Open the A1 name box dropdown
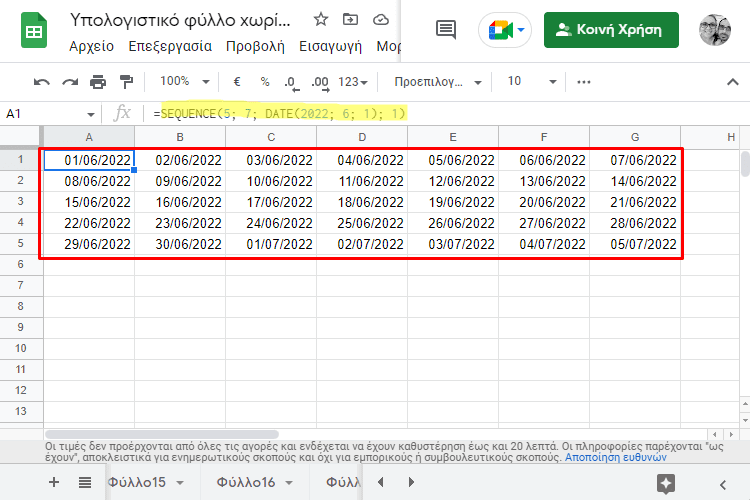This screenshot has height=500, width=750. (x=90, y=114)
